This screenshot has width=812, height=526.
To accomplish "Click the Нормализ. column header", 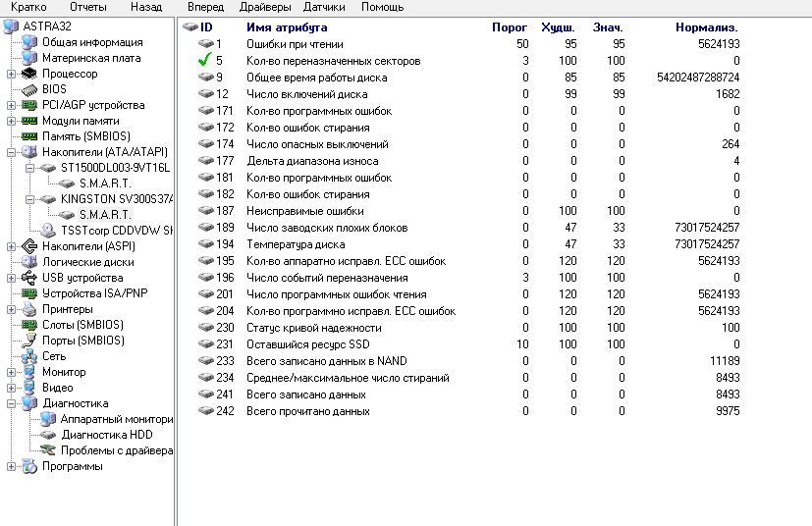I will pos(700,27).
